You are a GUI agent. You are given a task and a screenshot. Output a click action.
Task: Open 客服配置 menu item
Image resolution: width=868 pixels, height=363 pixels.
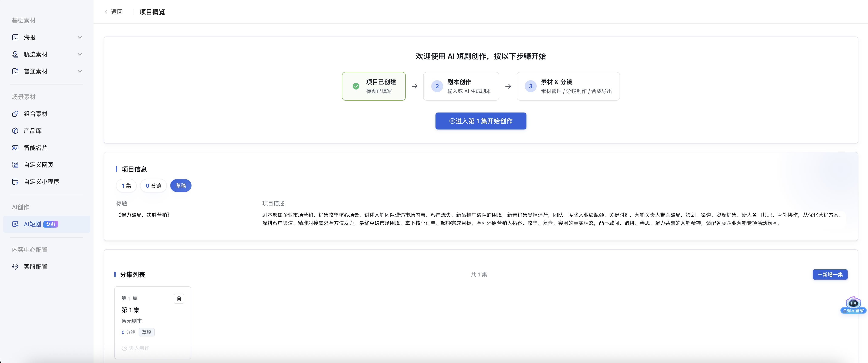47,266
